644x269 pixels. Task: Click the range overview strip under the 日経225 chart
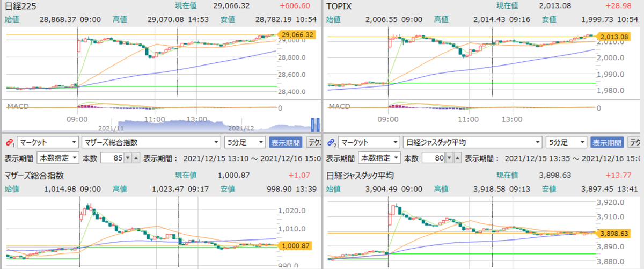[161, 125]
